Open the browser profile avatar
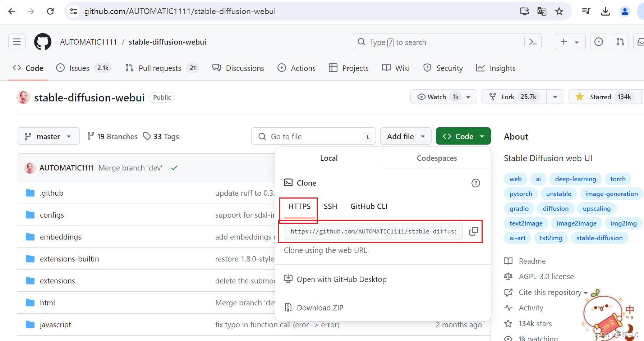This screenshot has width=644, height=341. click(625, 11)
